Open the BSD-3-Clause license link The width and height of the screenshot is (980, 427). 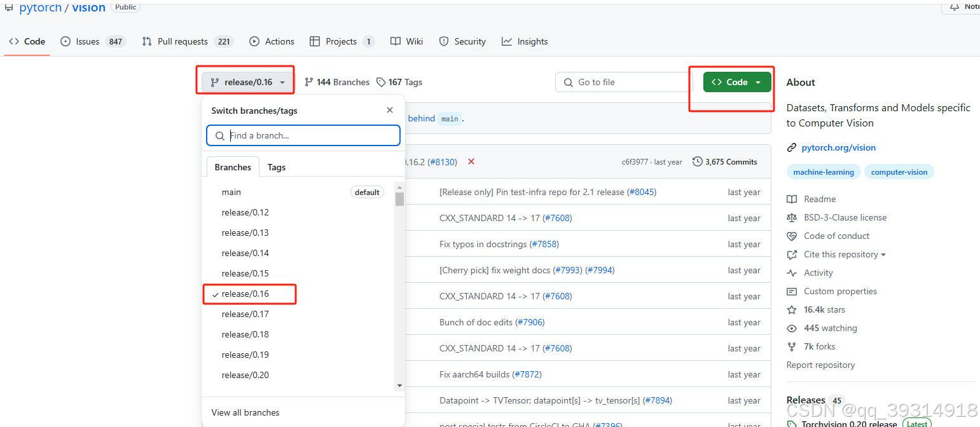point(836,217)
